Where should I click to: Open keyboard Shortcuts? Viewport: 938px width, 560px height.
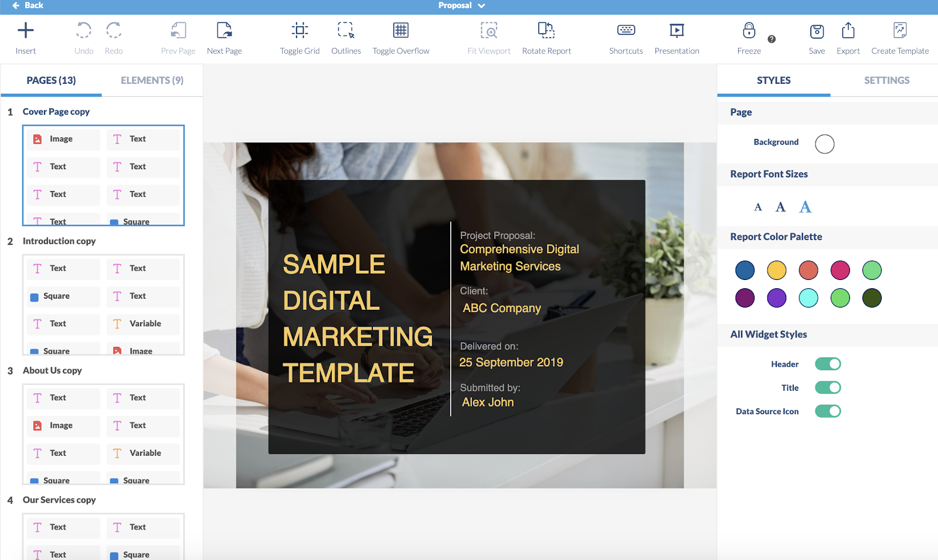(626, 39)
